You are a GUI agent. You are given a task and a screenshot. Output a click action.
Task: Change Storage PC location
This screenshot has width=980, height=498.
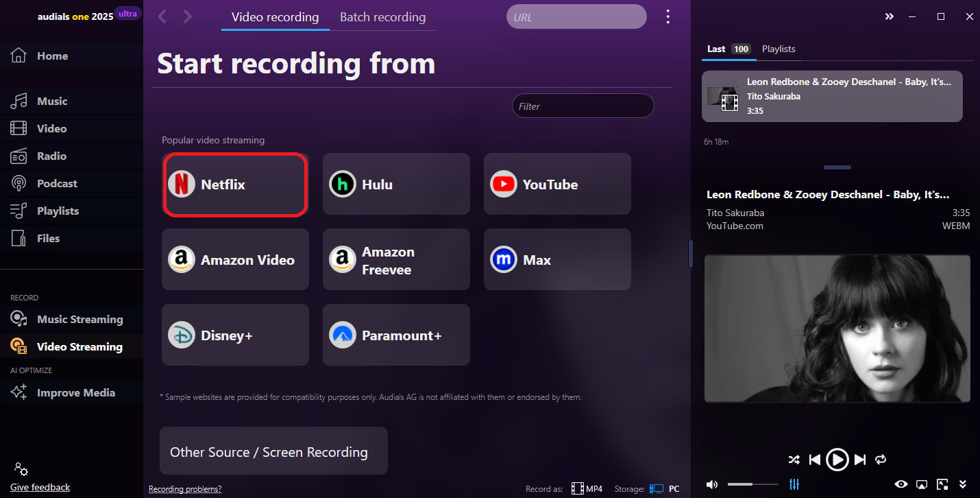(664, 489)
